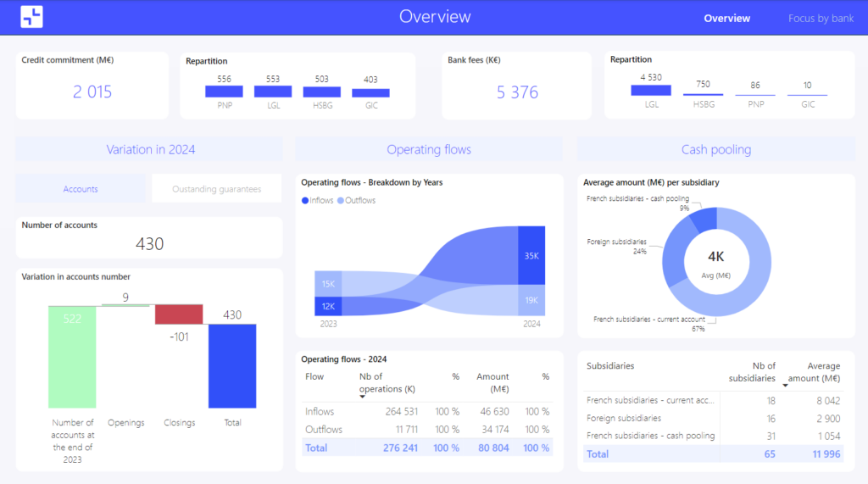Select the red Closings bar in waterfall
868x484 pixels.
(x=179, y=314)
